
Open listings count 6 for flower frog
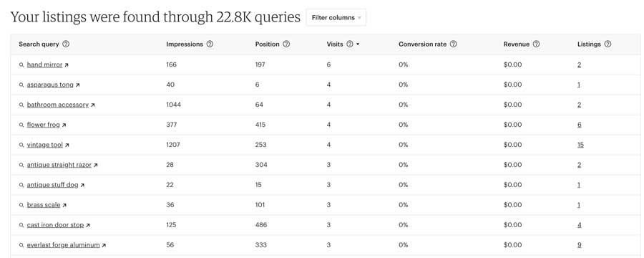tap(579, 125)
